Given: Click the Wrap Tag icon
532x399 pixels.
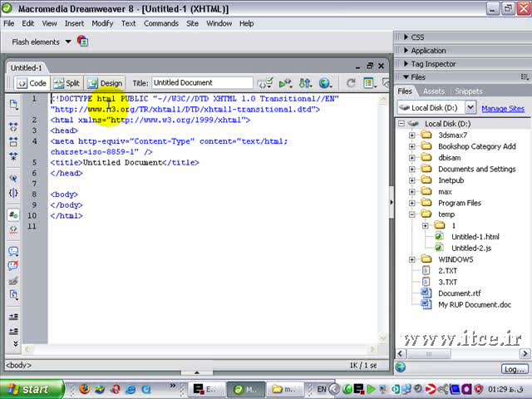Looking at the screenshot, I should [13, 281].
